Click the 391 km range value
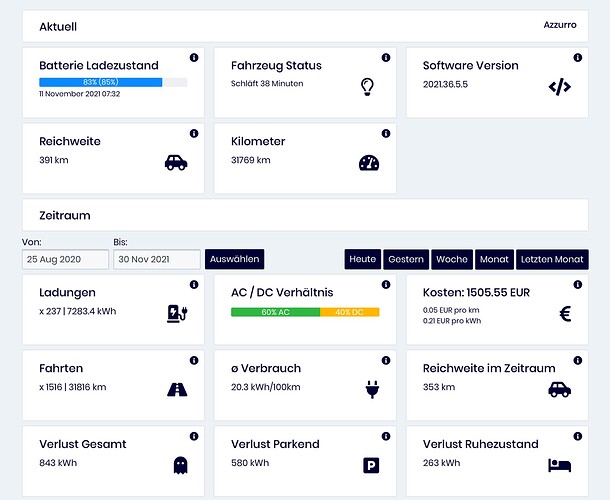The height and width of the screenshot is (500, 610). click(54, 160)
